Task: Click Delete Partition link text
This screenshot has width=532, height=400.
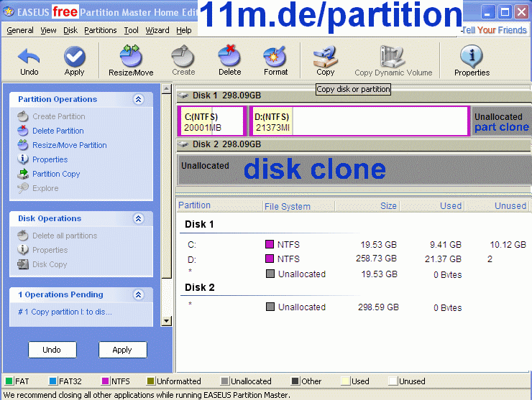Action: [x=58, y=131]
